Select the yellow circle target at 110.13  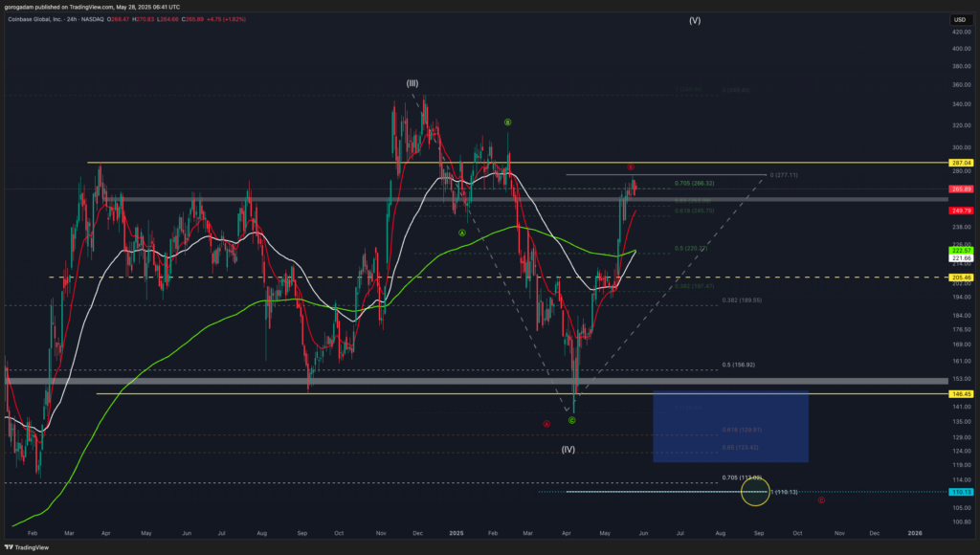[755, 492]
